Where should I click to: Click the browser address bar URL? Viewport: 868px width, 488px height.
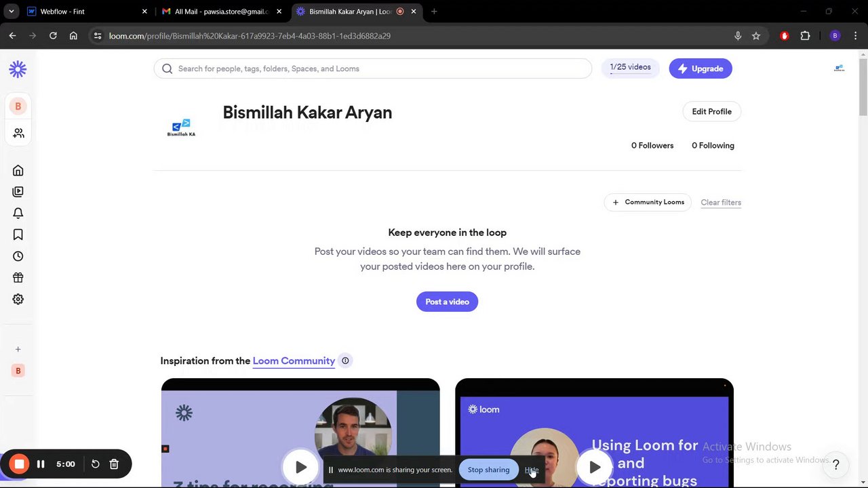250,36
